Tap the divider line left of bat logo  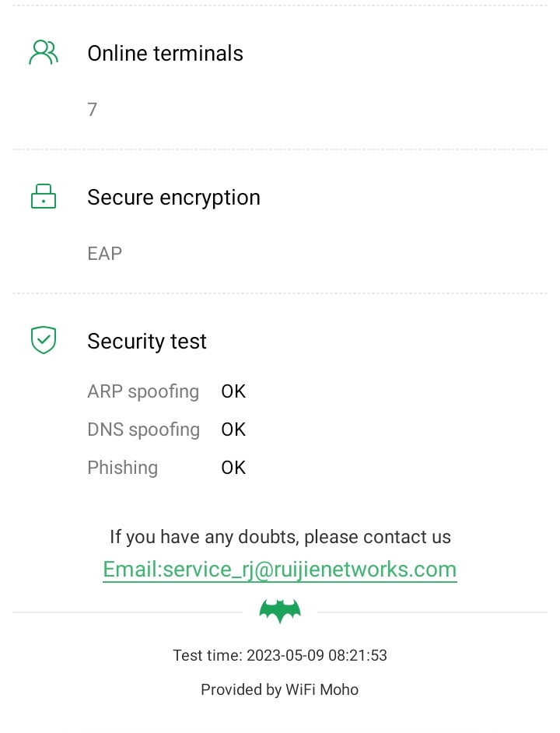(x=128, y=612)
